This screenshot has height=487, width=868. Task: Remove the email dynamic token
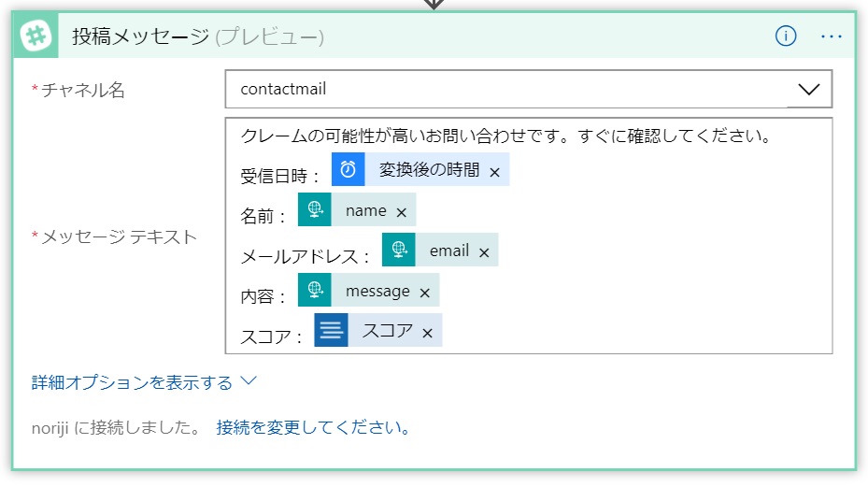tap(484, 252)
